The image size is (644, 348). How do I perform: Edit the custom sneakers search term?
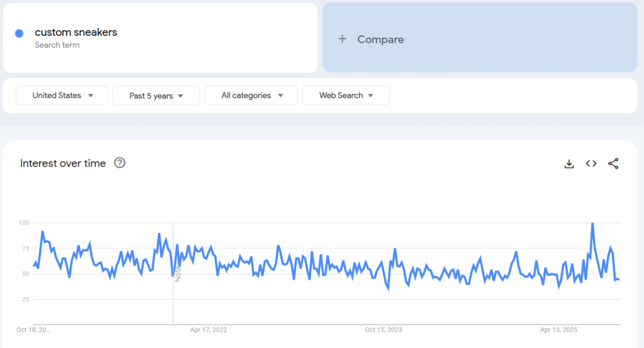point(76,33)
